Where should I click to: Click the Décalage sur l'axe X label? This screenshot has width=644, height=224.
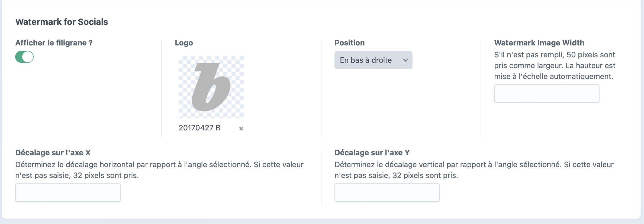pos(53,153)
